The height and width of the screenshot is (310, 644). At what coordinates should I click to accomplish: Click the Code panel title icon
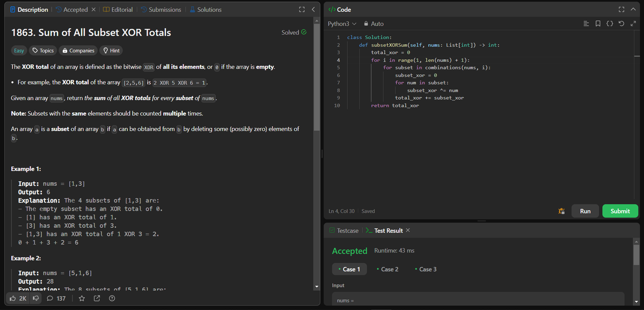coord(331,10)
